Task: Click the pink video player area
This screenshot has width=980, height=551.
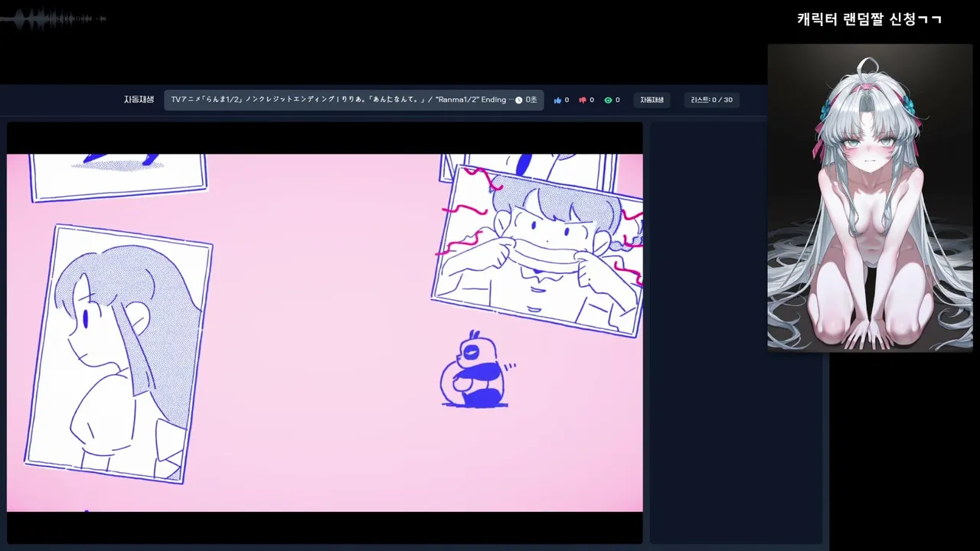Action: [x=325, y=333]
